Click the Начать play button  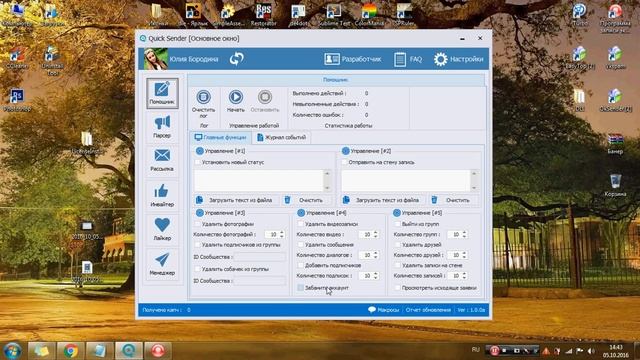[x=236, y=97]
